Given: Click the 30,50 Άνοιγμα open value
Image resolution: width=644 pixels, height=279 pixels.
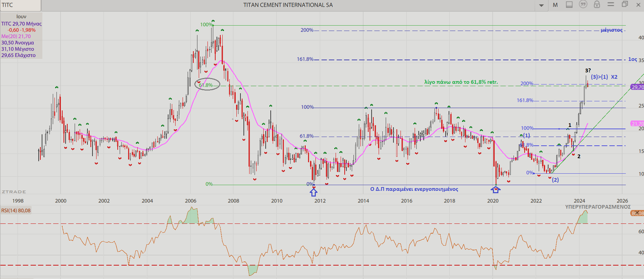Looking at the screenshot, I should pyautogui.click(x=17, y=43).
